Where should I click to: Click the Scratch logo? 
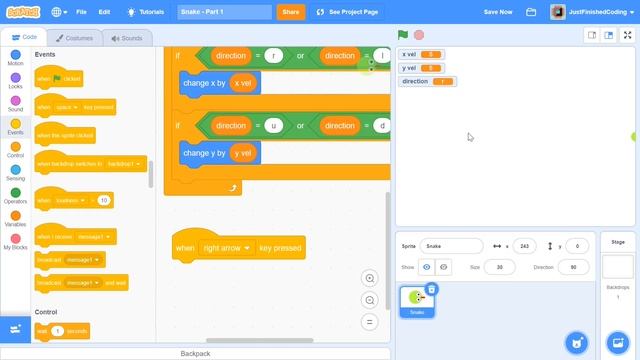click(23, 12)
